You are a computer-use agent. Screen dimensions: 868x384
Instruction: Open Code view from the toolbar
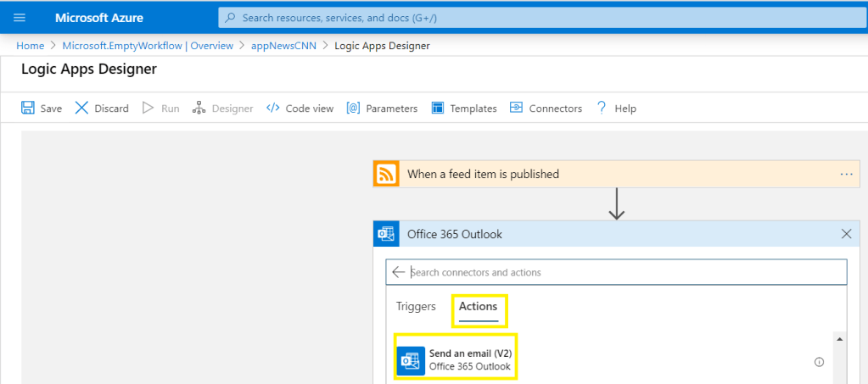[300, 109]
